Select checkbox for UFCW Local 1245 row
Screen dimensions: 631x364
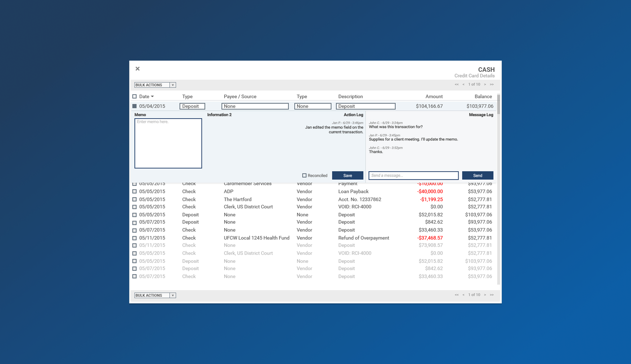[x=135, y=238]
